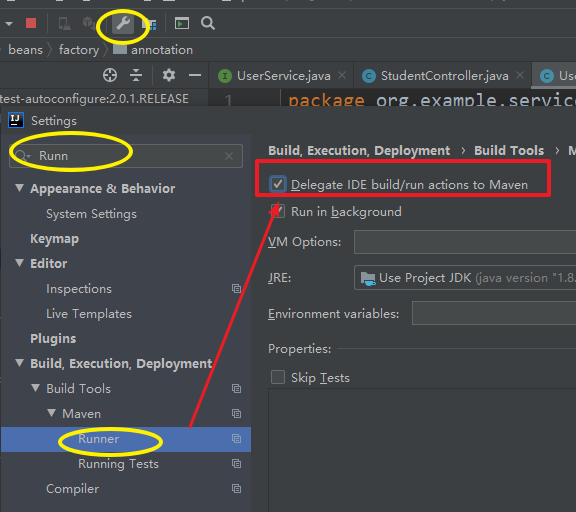
Task: Click the locate-in-project crosshair icon
Action: point(110,75)
